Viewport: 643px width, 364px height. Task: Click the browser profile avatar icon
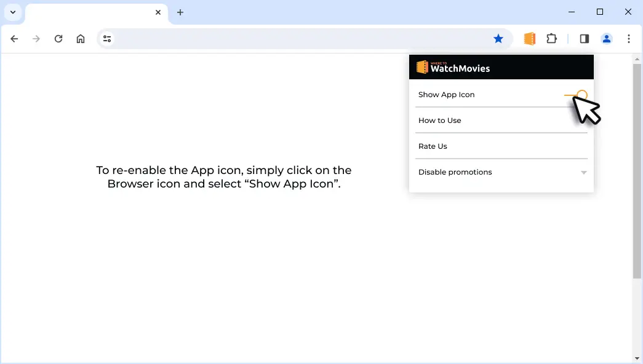(607, 38)
